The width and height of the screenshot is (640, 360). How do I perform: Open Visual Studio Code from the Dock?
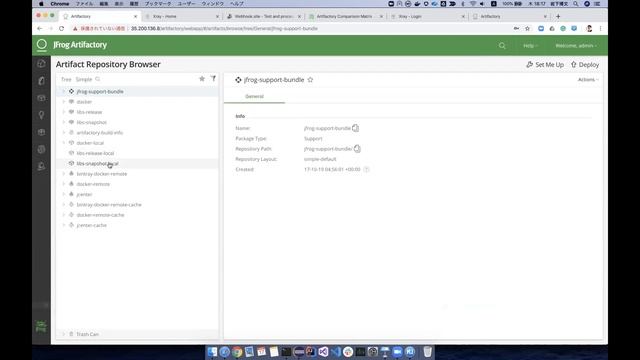(336, 351)
